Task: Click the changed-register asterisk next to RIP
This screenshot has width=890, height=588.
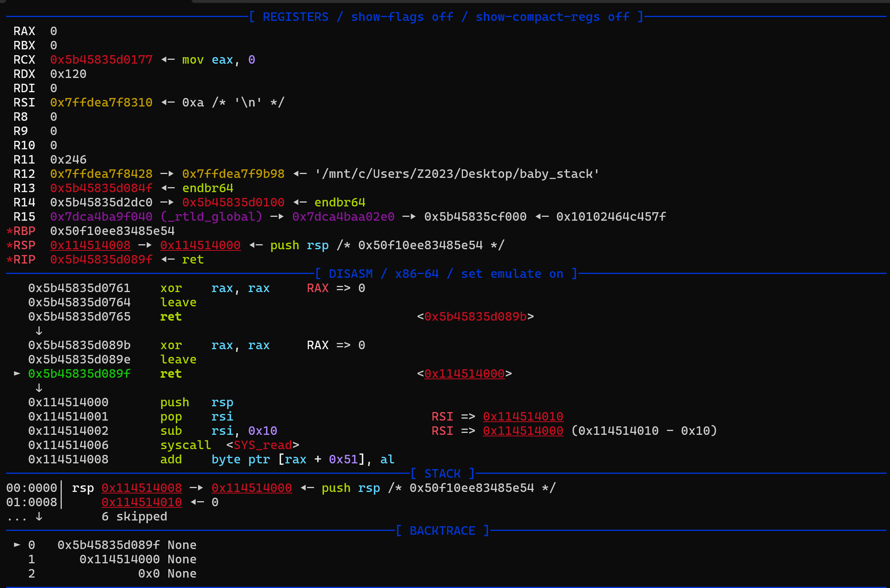Action: click(x=10, y=260)
